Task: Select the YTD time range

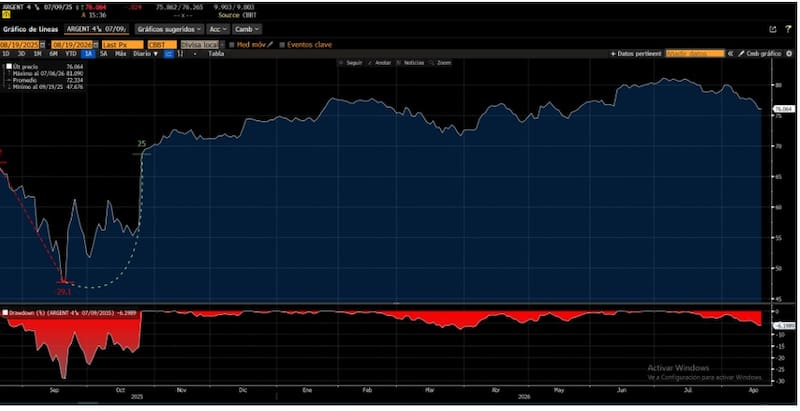Action: 71,54
